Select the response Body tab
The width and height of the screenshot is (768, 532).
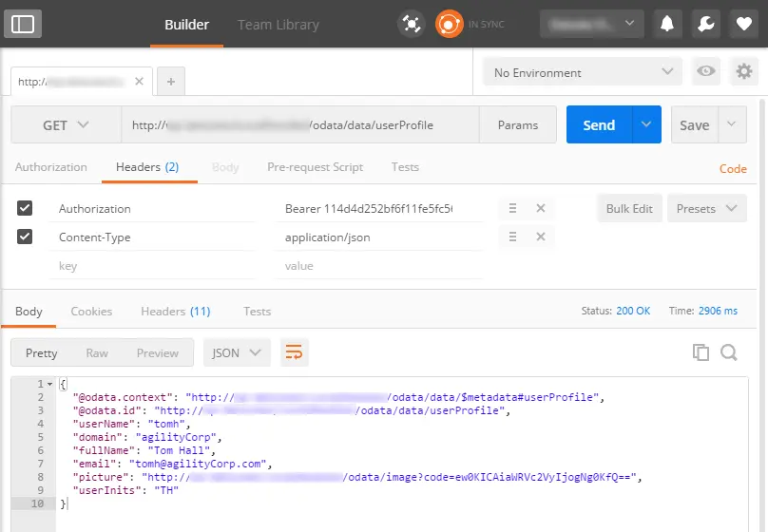pyautogui.click(x=29, y=312)
